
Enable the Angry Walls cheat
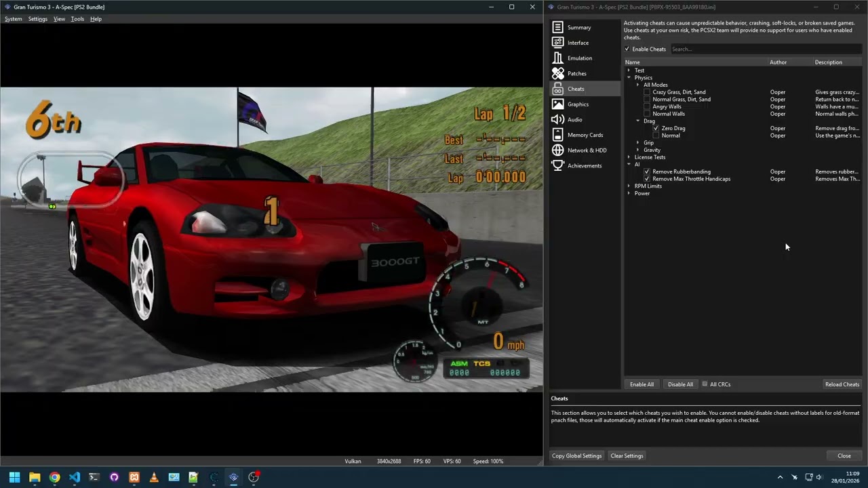[647, 106]
